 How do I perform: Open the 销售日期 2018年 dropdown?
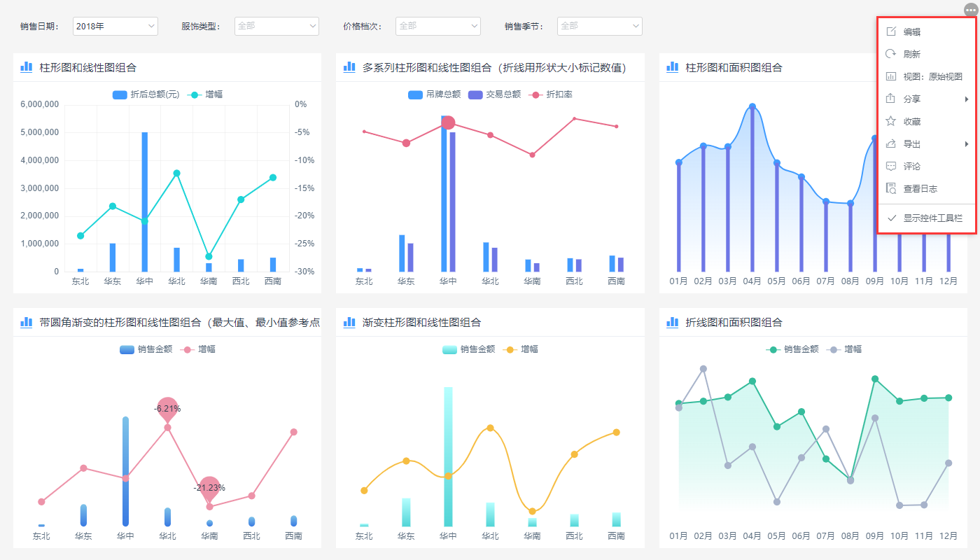click(115, 26)
